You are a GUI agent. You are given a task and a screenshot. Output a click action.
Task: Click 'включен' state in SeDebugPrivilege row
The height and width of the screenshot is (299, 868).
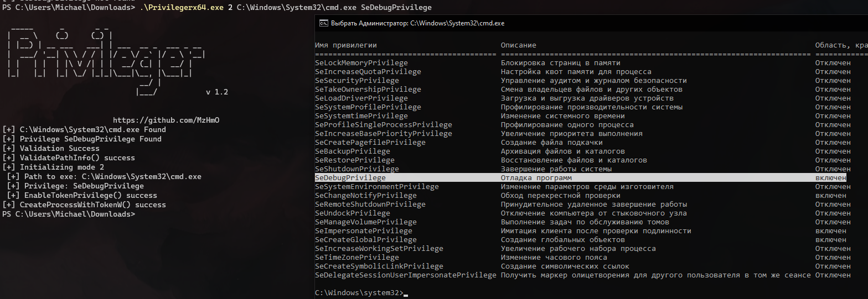[x=831, y=178]
